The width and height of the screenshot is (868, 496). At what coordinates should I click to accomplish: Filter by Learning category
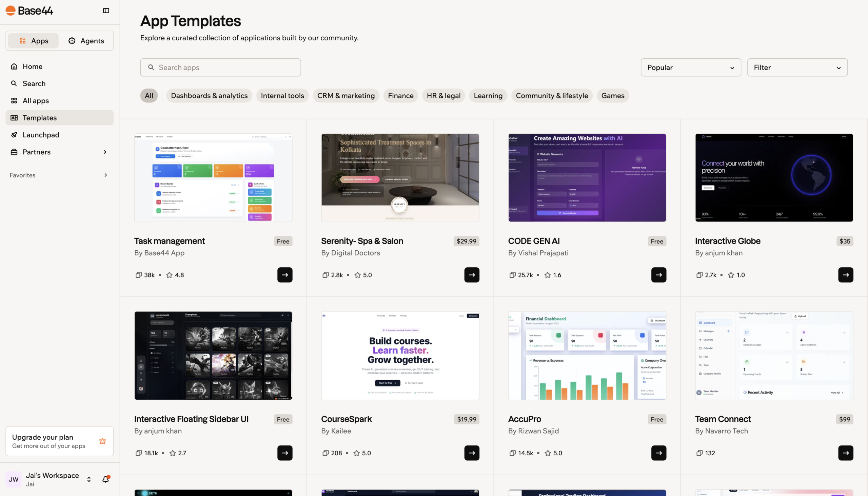488,95
